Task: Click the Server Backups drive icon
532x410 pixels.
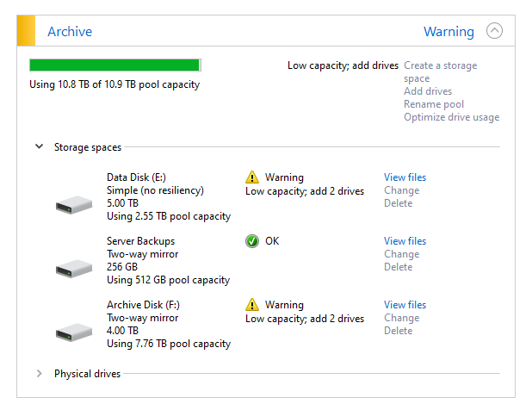Action: [74, 269]
